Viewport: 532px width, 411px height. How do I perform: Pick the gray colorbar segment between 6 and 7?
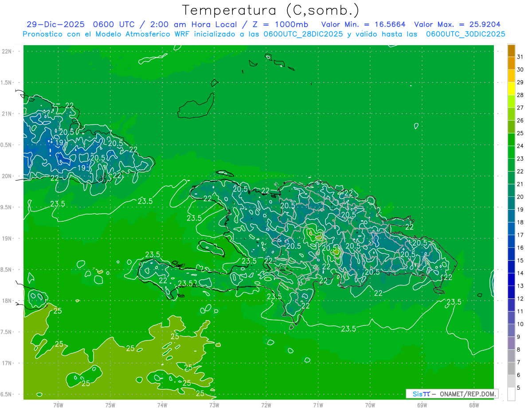click(x=511, y=368)
